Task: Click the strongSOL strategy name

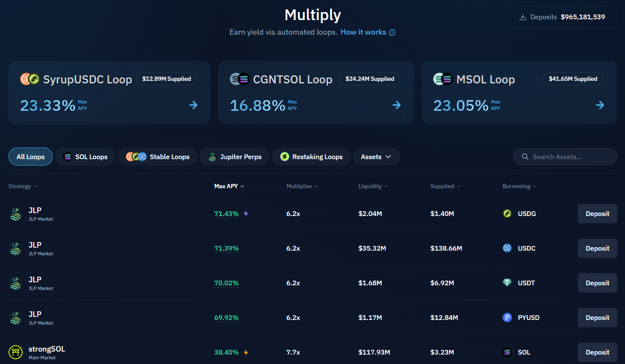Action: pos(47,349)
